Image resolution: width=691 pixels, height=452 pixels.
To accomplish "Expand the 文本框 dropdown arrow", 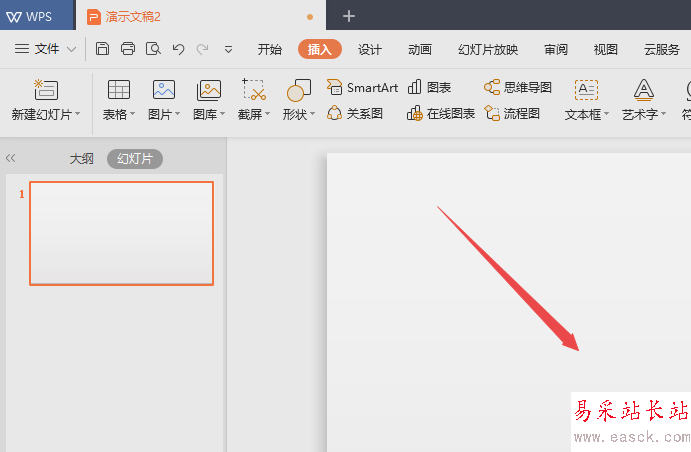I will click(x=606, y=114).
